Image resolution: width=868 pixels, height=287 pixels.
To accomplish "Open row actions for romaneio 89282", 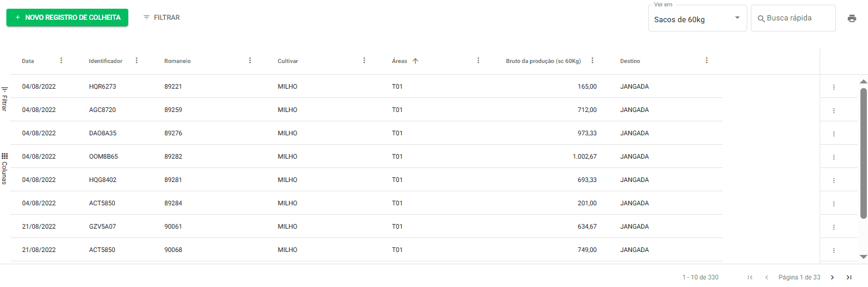I will click(834, 157).
